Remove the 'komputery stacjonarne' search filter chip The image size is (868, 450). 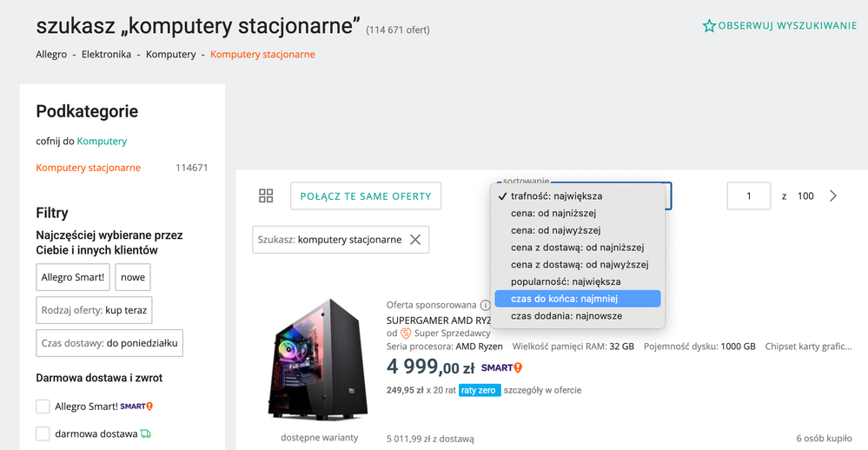click(x=415, y=240)
